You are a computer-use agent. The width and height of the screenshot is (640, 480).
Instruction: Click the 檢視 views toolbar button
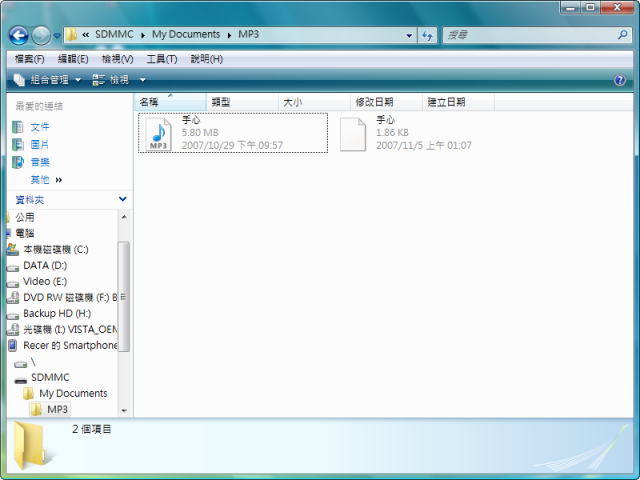111,80
